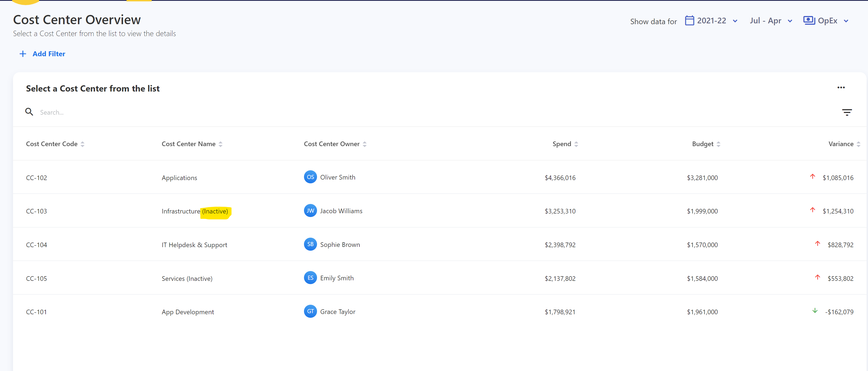Image resolution: width=868 pixels, height=371 pixels.
Task: Click Oliver Smith's OS avatar
Action: 310,177
